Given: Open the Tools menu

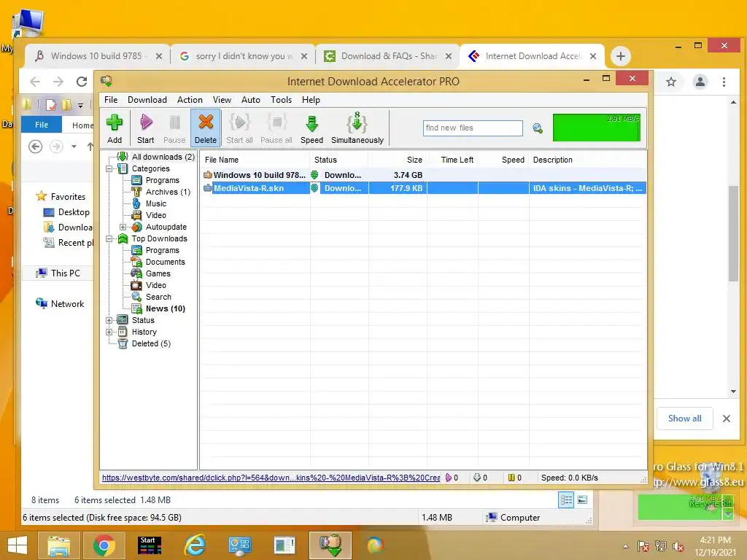Looking at the screenshot, I should tap(281, 99).
